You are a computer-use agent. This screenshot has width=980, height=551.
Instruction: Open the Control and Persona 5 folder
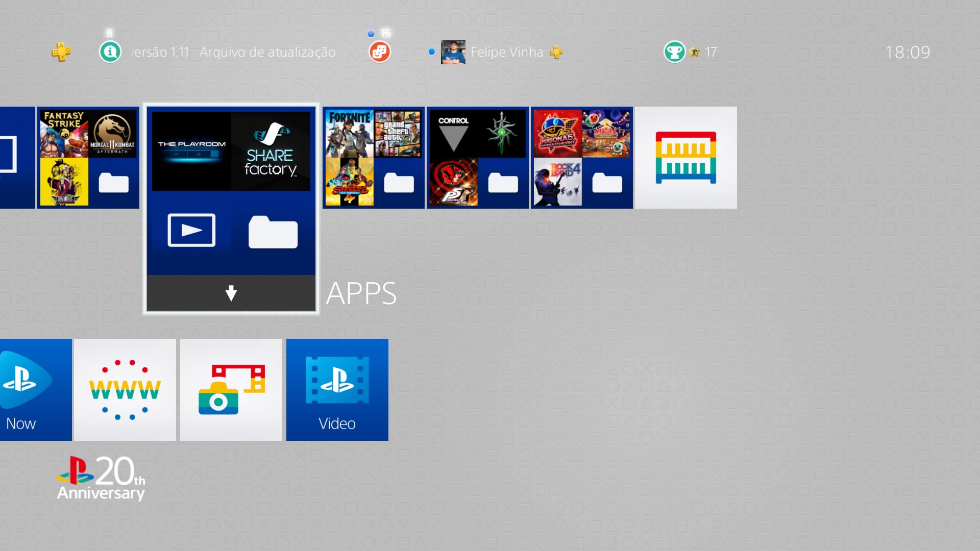coord(478,158)
